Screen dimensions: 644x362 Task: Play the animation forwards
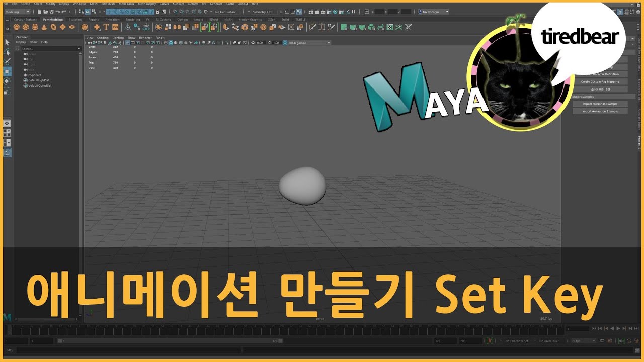coord(618,328)
